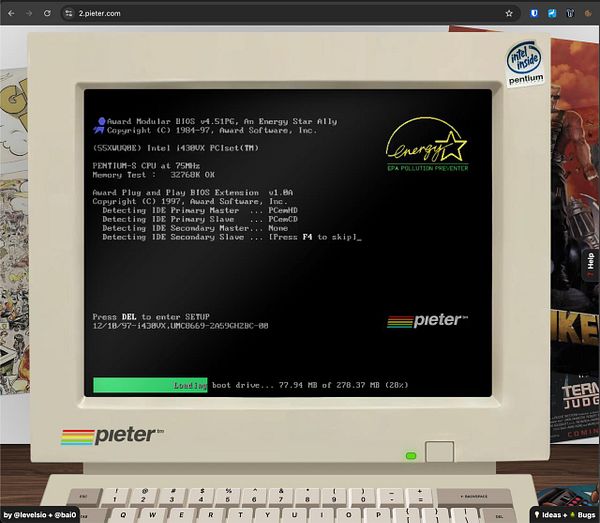The width and height of the screenshot is (600, 523).
Task: Click '[Press F4 to skip]' text
Action: [x=313, y=237]
